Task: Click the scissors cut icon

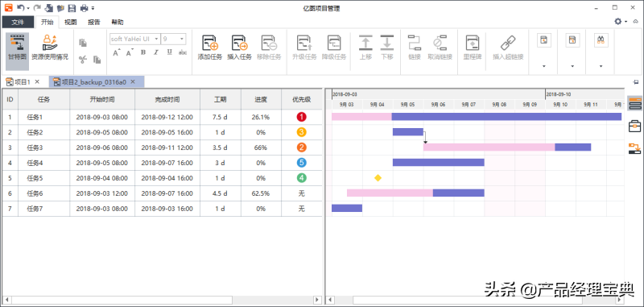Action: point(83,60)
